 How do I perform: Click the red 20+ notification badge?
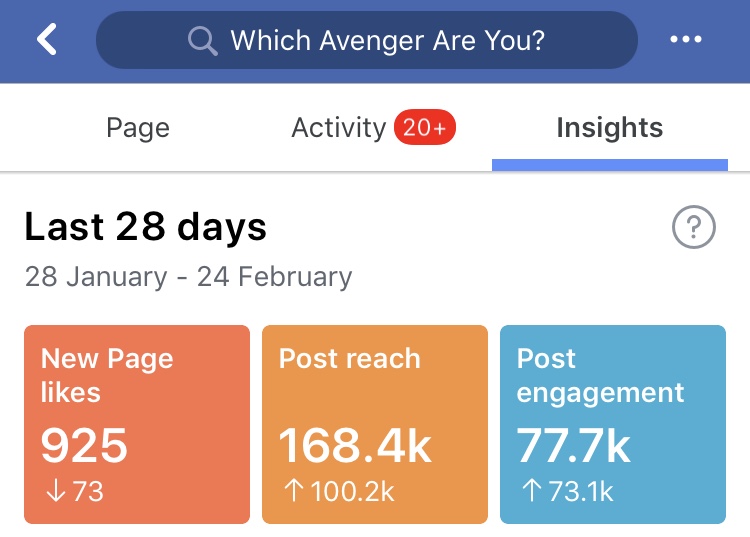[425, 128]
